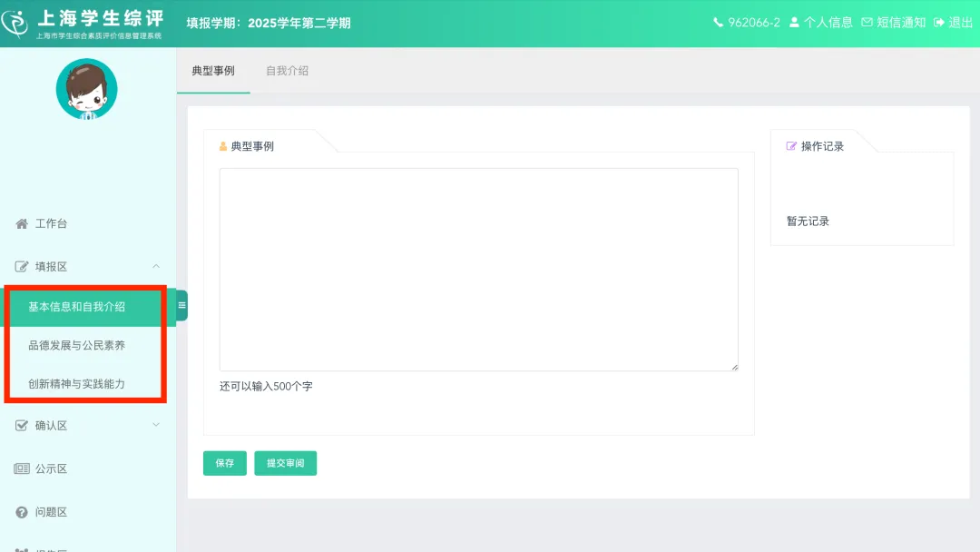Image resolution: width=980 pixels, height=552 pixels.
Task: Click 填报学期 2025学年第二学期 header text
Action: (x=269, y=23)
